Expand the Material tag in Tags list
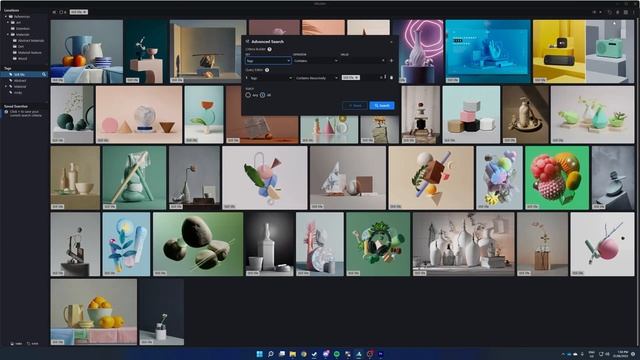The height and width of the screenshot is (360, 640). pos(6,87)
